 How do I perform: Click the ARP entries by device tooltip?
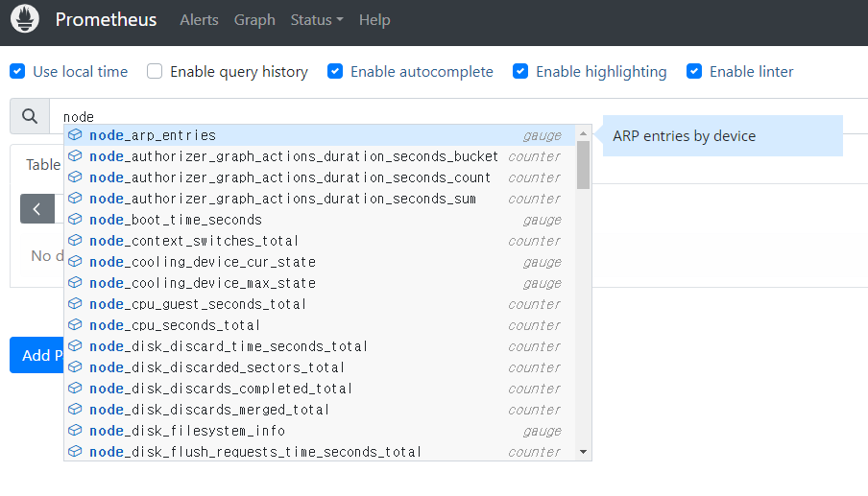722,135
